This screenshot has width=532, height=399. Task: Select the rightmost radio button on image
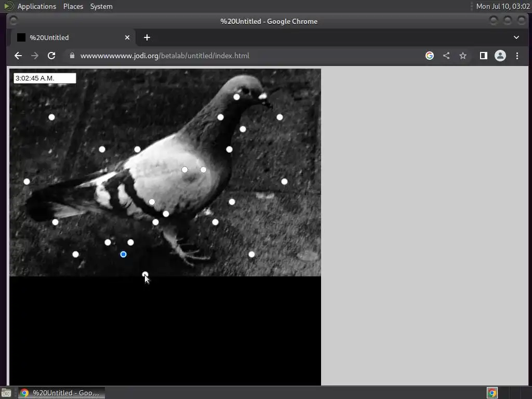284,181
